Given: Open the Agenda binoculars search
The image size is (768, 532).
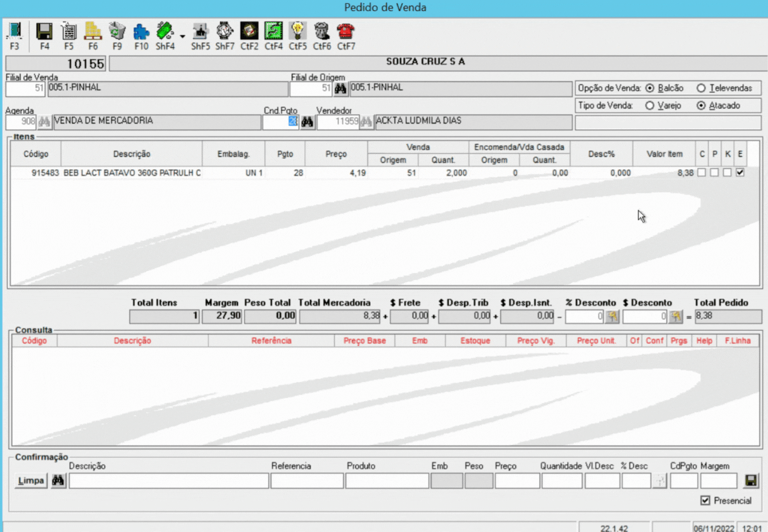Looking at the screenshot, I should (44, 122).
